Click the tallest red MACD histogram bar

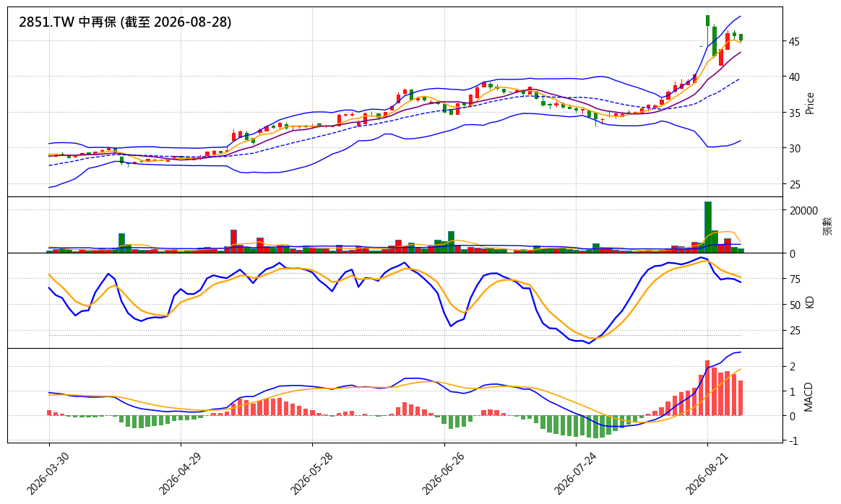[707, 388]
